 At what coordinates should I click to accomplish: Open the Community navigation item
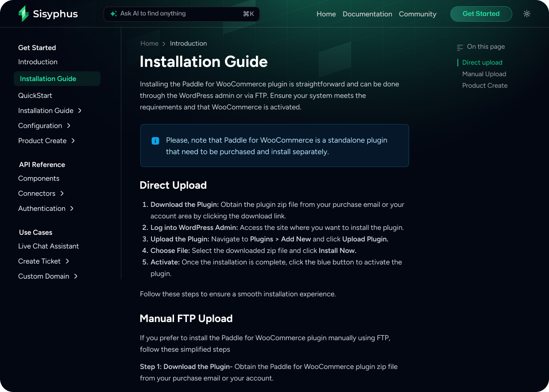[x=418, y=14]
